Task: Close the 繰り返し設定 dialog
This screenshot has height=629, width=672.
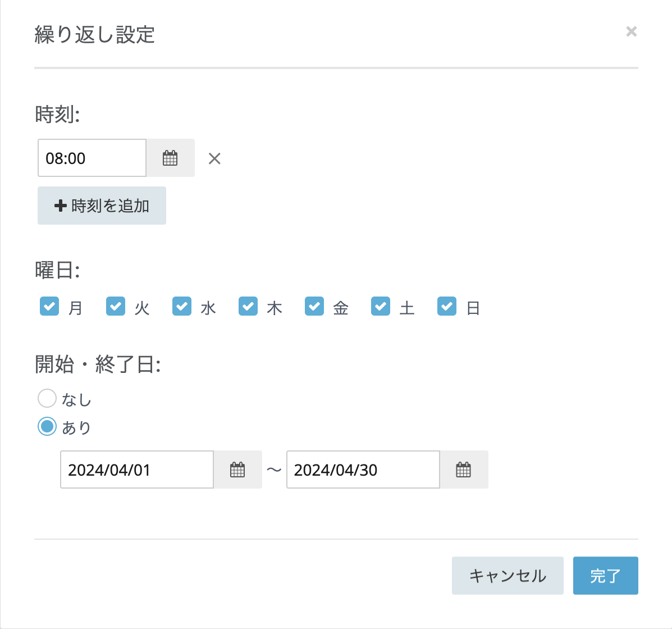Action: coord(631,31)
